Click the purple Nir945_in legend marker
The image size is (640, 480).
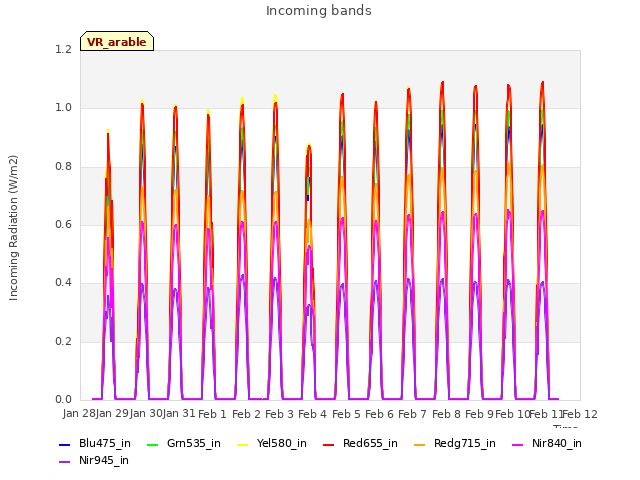click(64, 462)
